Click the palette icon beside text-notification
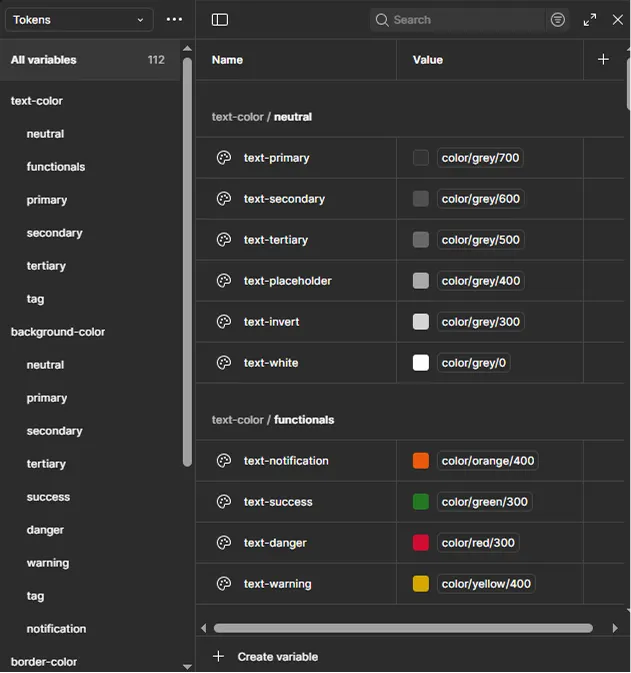Image resolution: width=631 pixels, height=673 pixels. click(224, 461)
